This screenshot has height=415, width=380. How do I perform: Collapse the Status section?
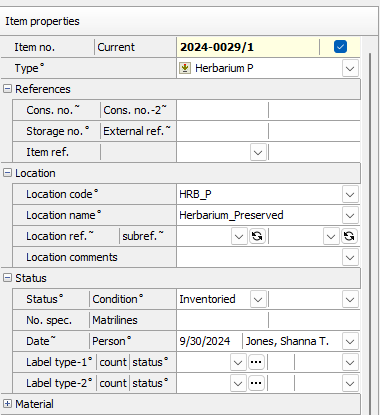7,278
